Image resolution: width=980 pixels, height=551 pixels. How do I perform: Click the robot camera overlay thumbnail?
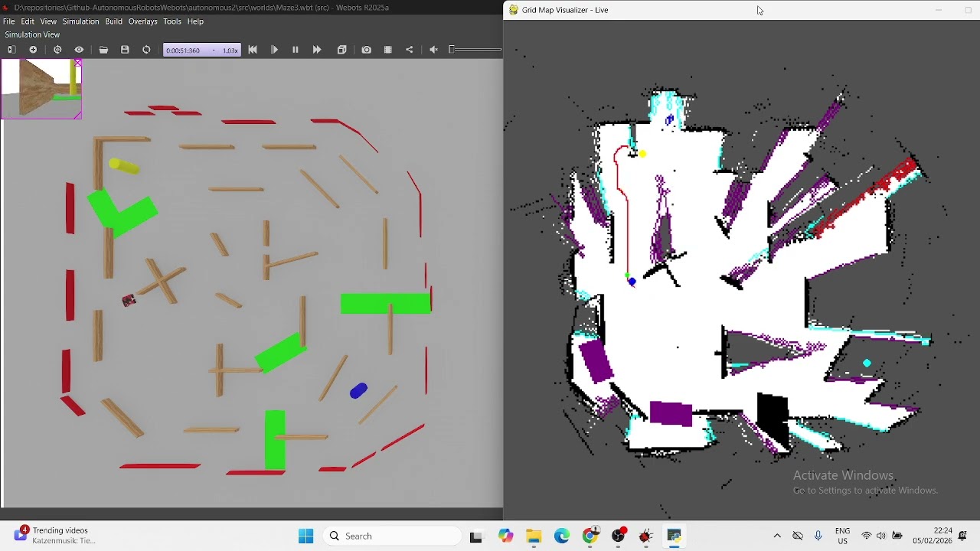coord(41,89)
